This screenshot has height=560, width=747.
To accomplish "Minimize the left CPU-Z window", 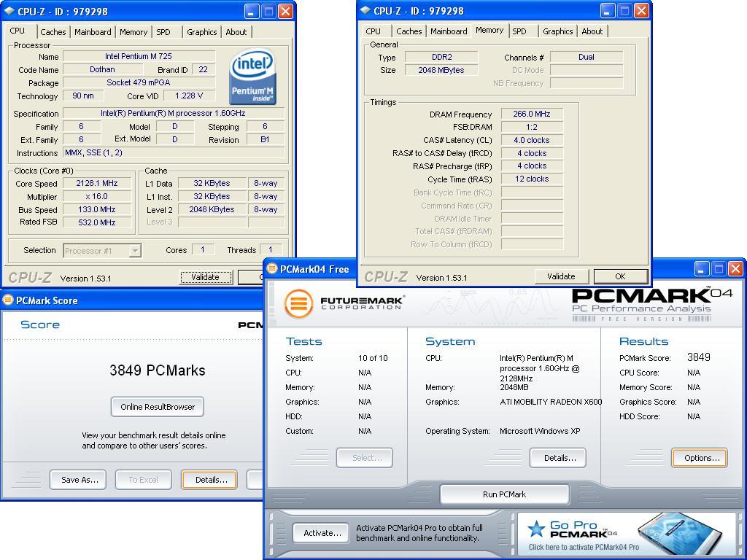I will tap(252, 11).
